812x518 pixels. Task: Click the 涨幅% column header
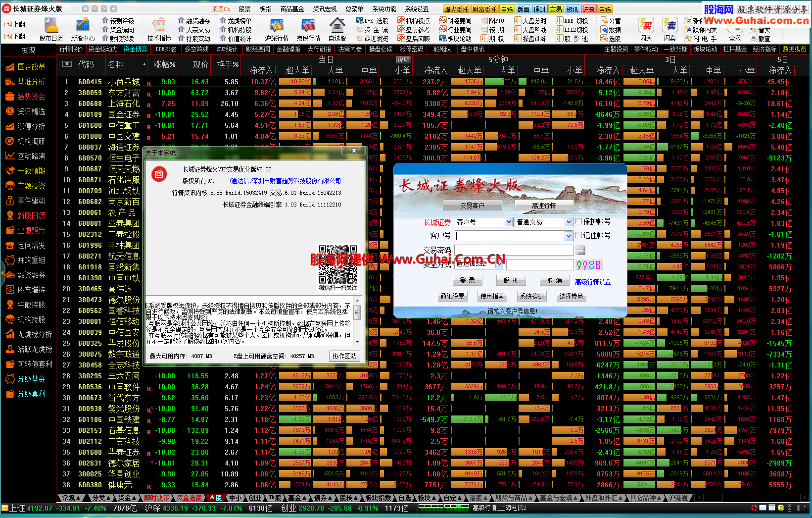[x=165, y=64]
